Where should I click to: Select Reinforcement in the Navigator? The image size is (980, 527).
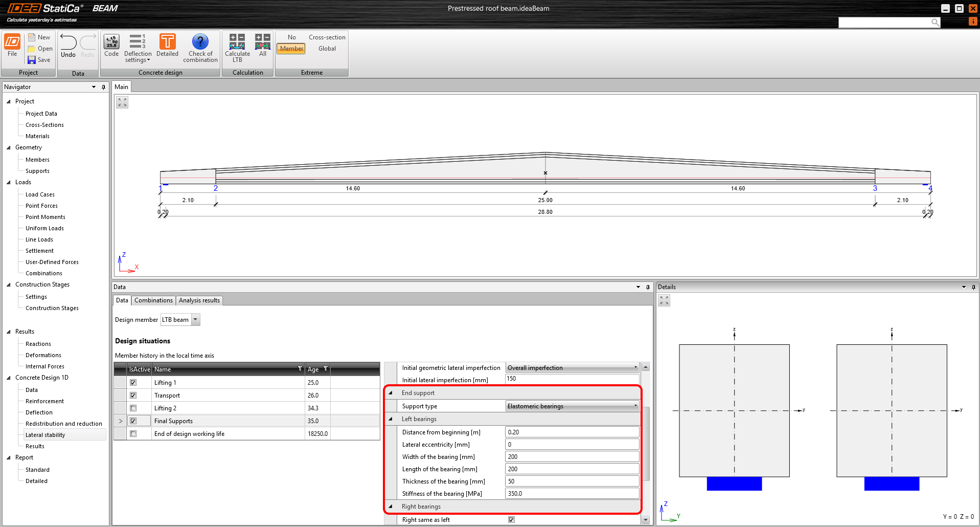coord(44,401)
